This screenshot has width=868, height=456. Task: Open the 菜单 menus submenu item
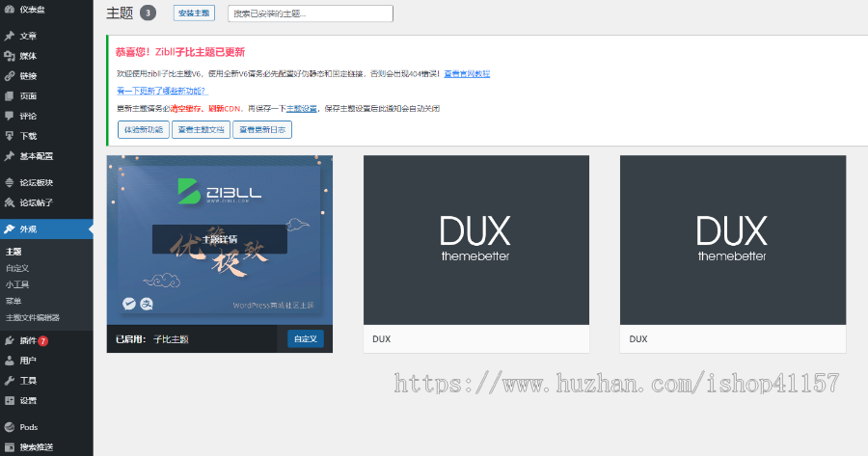point(14,301)
